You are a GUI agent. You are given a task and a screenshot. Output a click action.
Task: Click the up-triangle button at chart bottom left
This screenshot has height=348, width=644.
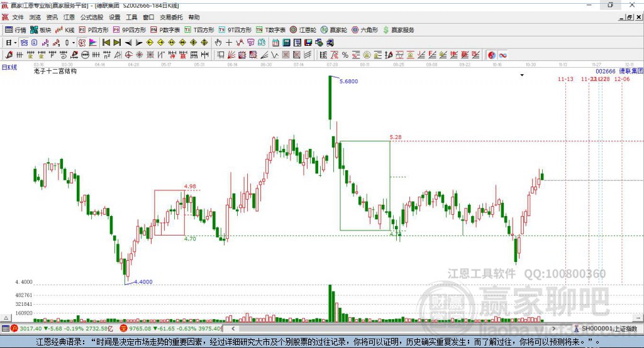click(x=6, y=317)
